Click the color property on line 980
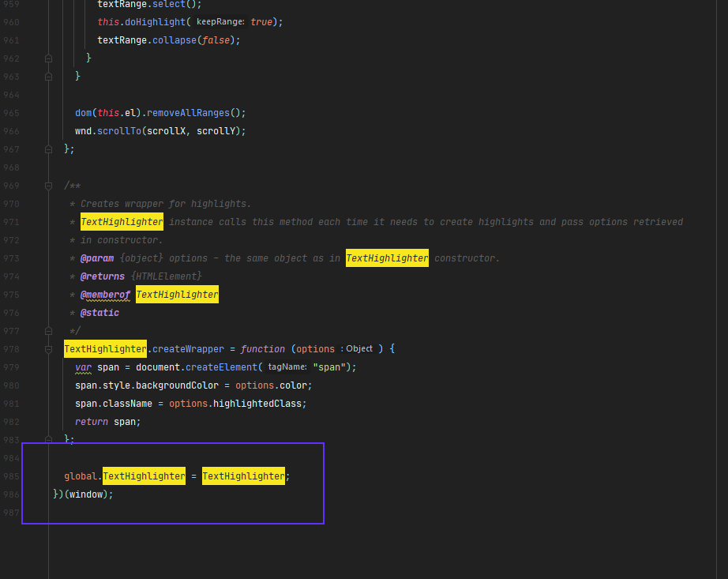728x579 pixels. pos(293,385)
